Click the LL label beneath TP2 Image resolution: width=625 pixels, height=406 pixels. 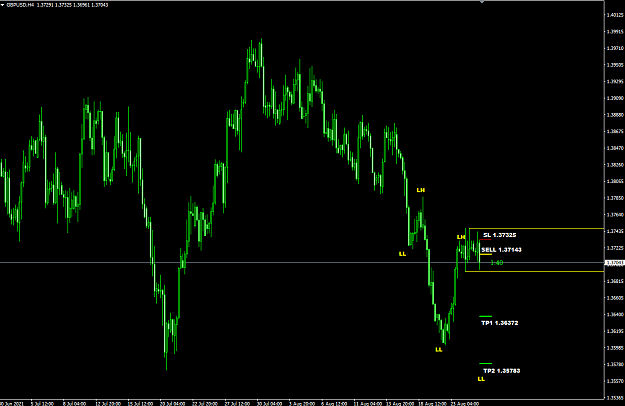[481, 379]
